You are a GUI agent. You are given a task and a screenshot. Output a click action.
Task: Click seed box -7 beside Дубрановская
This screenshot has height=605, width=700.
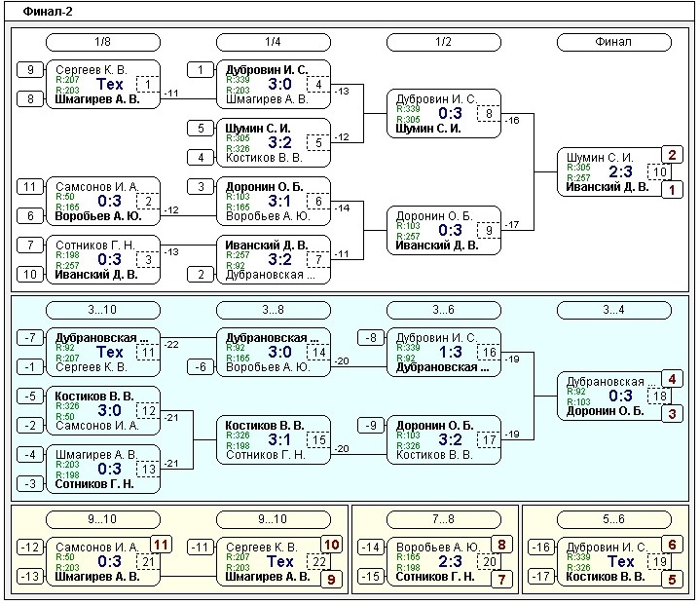(30, 337)
